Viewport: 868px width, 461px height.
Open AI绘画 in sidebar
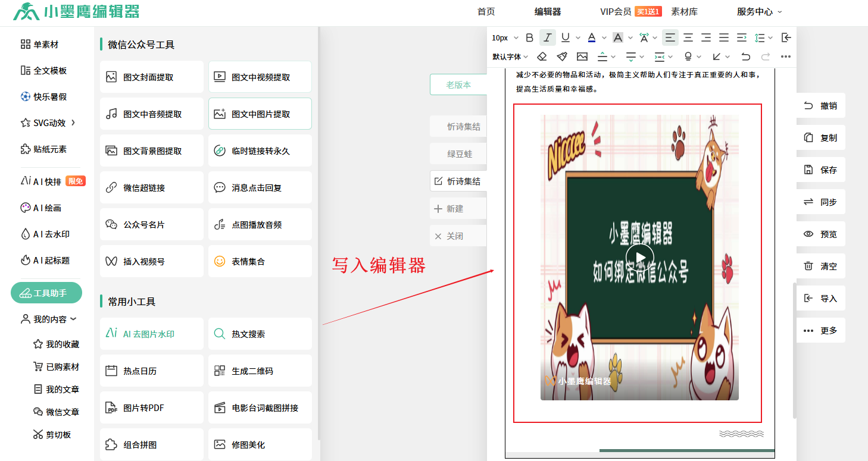(40, 208)
